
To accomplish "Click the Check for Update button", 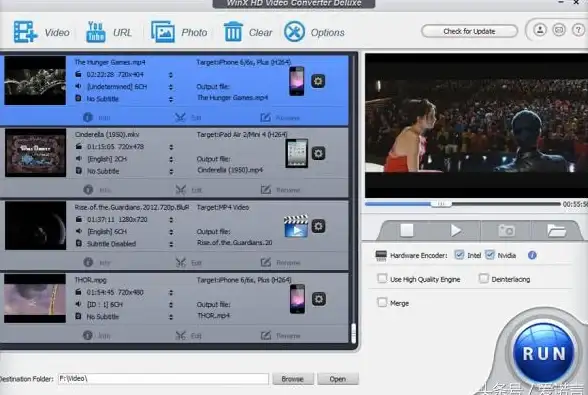I will coord(470,31).
